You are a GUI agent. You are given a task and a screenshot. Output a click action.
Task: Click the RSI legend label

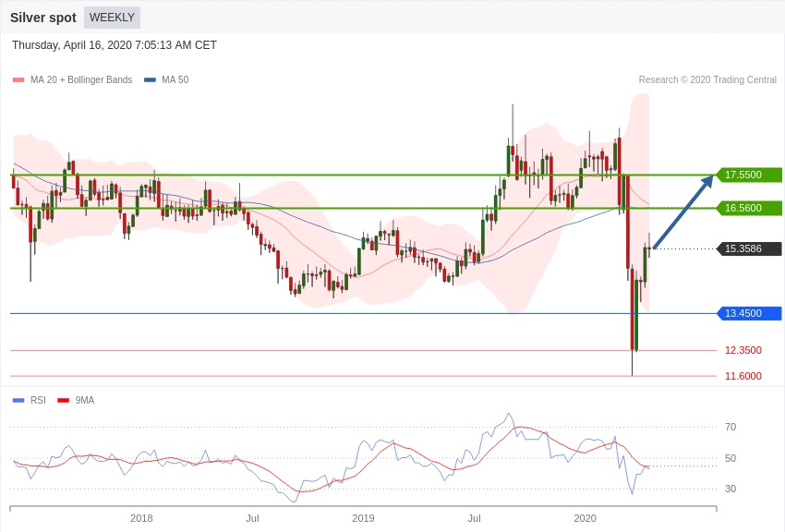38,400
